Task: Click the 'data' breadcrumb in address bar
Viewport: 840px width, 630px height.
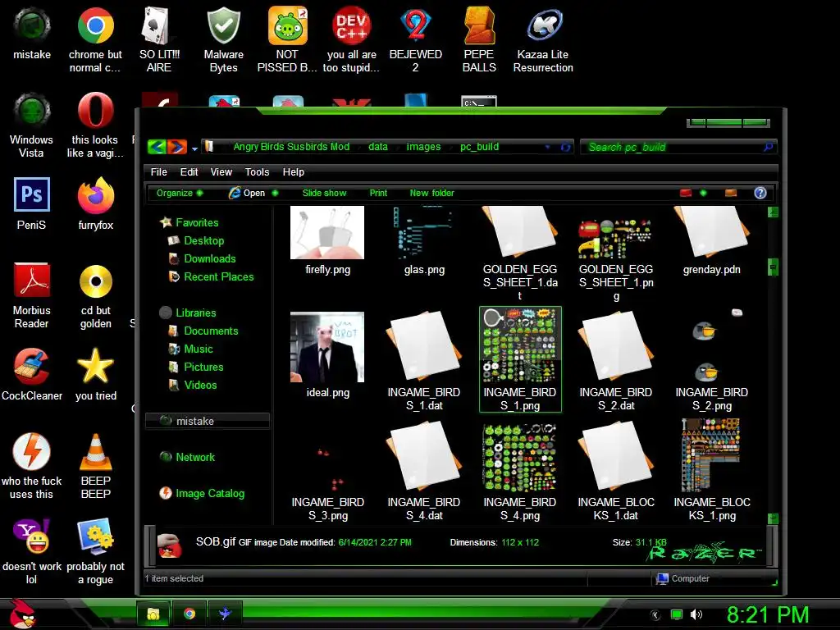Action: click(377, 147)
